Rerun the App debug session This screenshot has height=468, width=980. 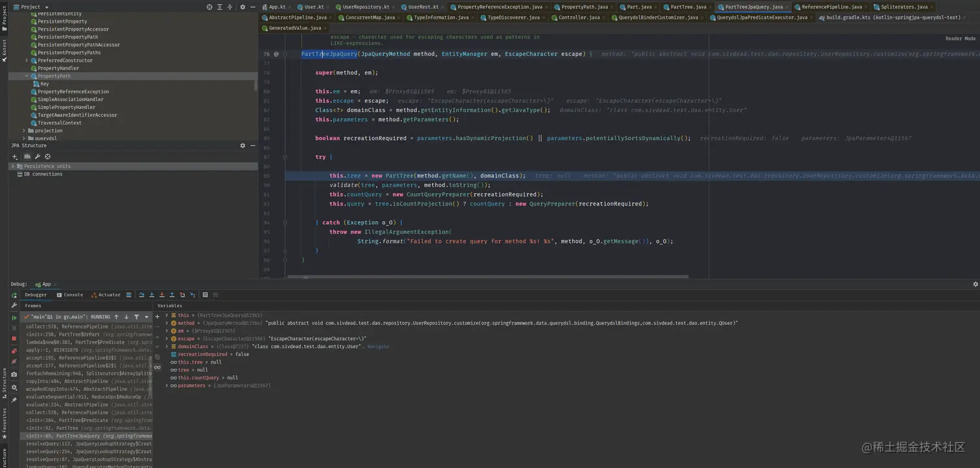[14, 295]
